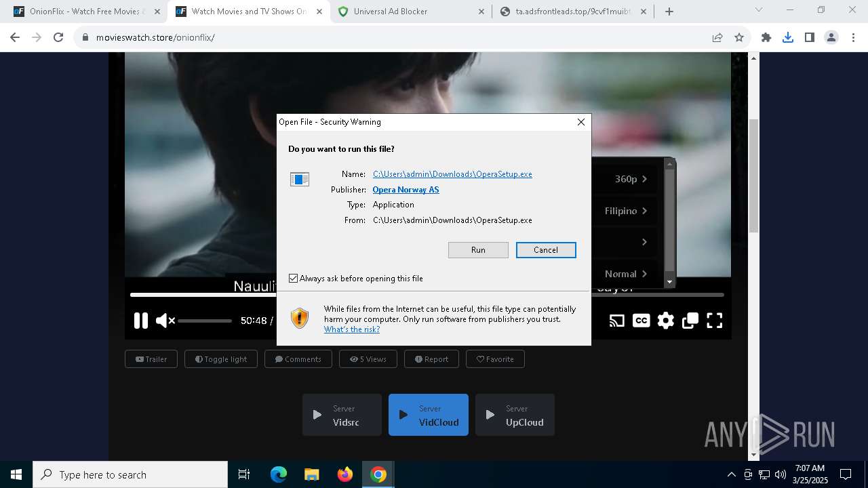Click the video volume slider
The height and width of the screenshot is (488, 868).
point(205,321)
